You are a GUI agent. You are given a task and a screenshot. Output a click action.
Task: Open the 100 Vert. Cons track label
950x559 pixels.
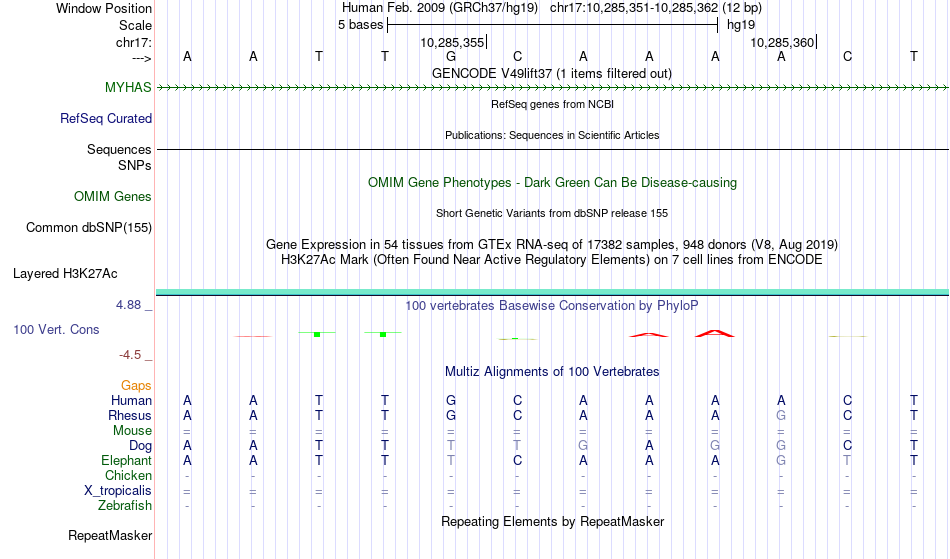(x=56, y=329)
